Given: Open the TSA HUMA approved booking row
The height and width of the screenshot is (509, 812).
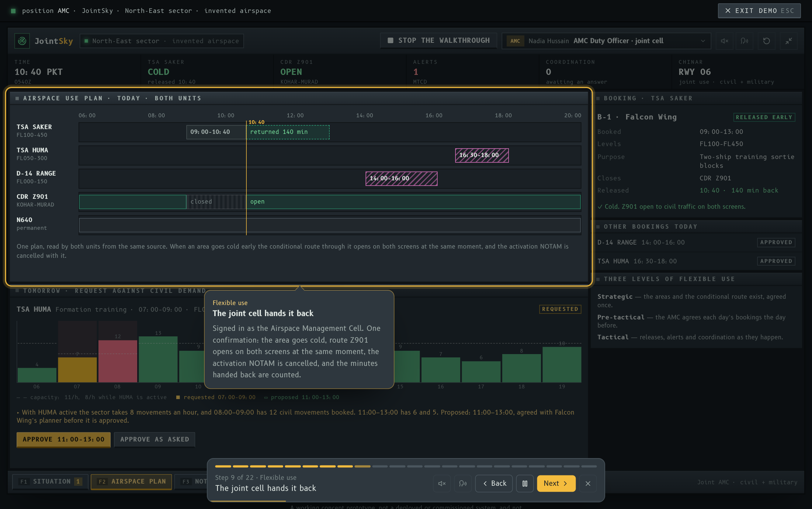Looking at the screenshot, I should coord(696,261).
